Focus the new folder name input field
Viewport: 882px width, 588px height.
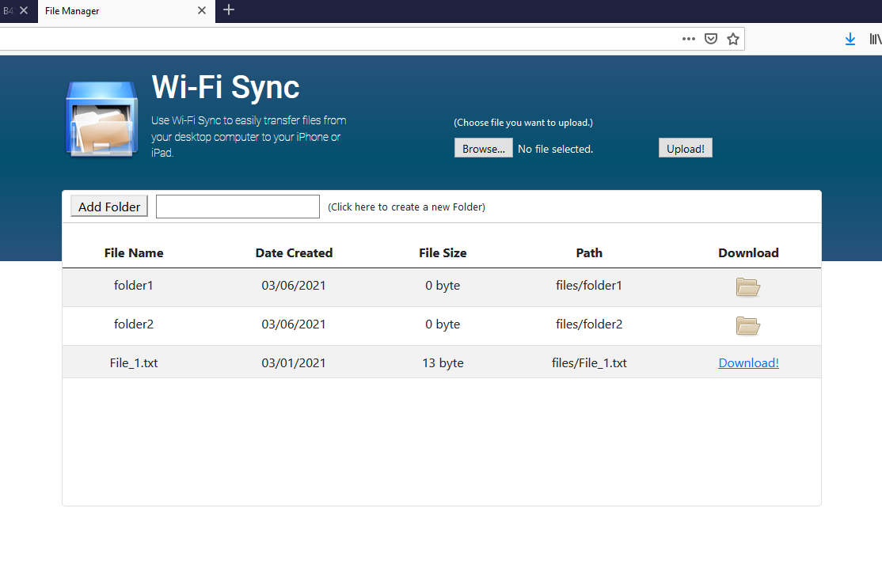[x=238, y=207]
